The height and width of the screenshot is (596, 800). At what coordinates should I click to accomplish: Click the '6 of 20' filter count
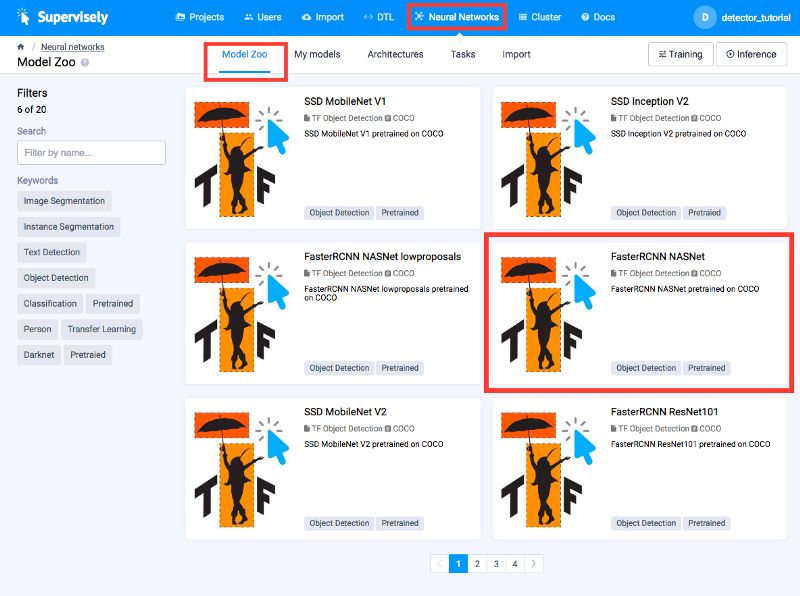tap(32, 110)
